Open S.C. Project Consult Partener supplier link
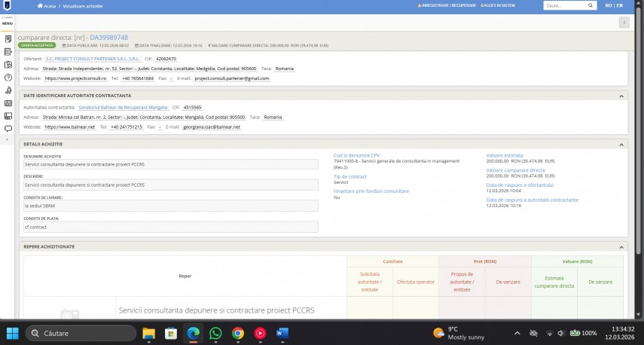644x345 pixels. tap(93, 58)
